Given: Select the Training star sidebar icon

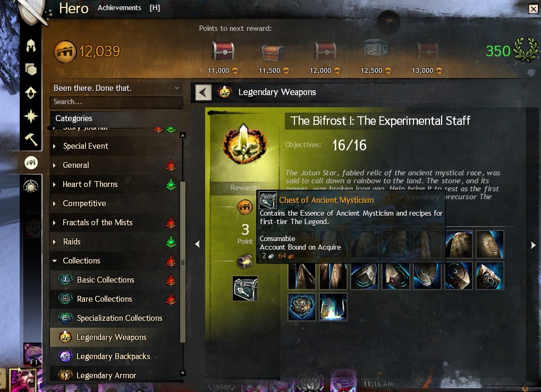Looking at the screenshot, I should (31, 116).
